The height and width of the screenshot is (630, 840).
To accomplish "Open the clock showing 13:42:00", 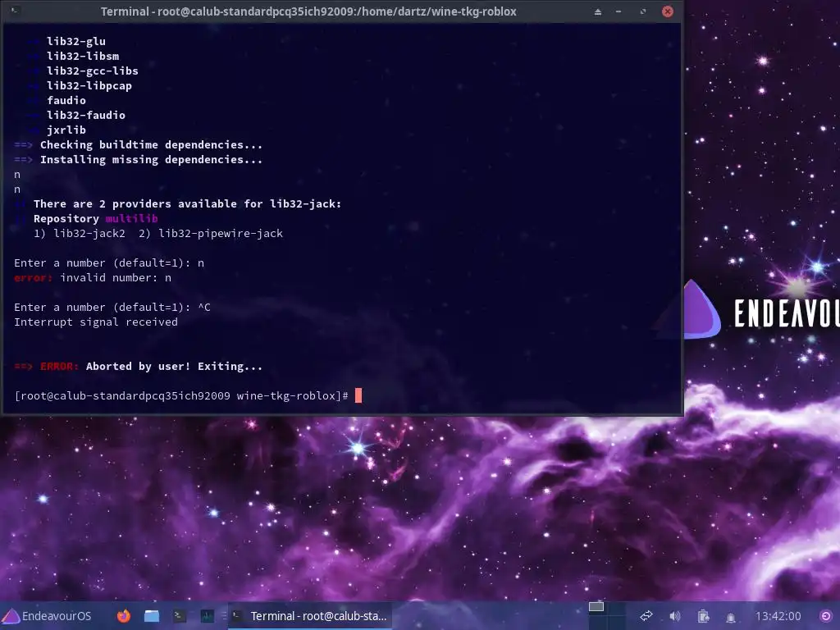I will 778,616.
